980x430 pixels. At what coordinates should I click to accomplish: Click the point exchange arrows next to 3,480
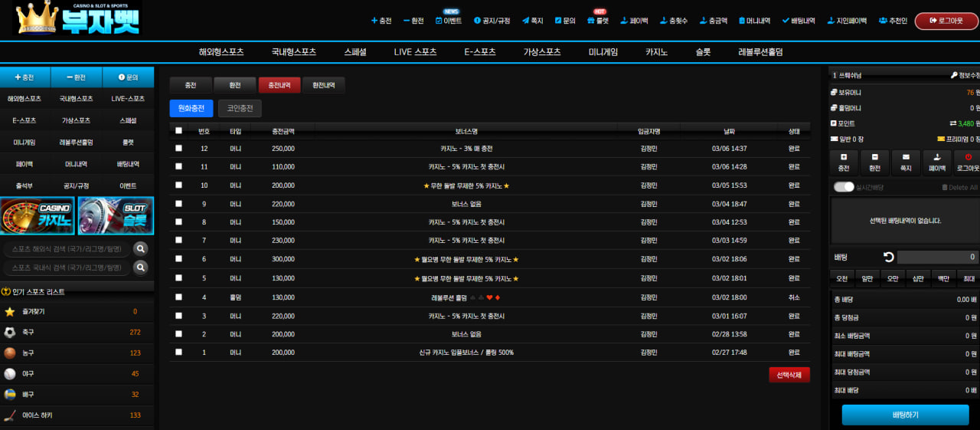click(953, 123)
